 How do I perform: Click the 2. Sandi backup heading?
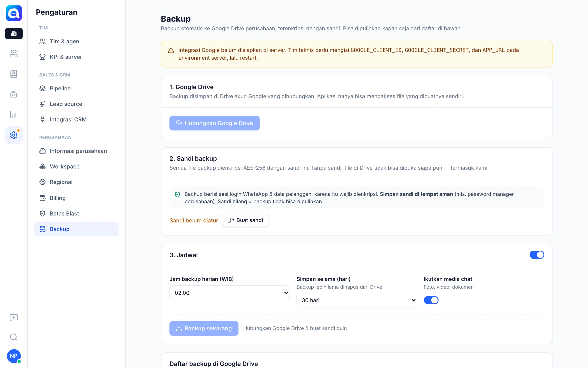(x=193, y=158)
